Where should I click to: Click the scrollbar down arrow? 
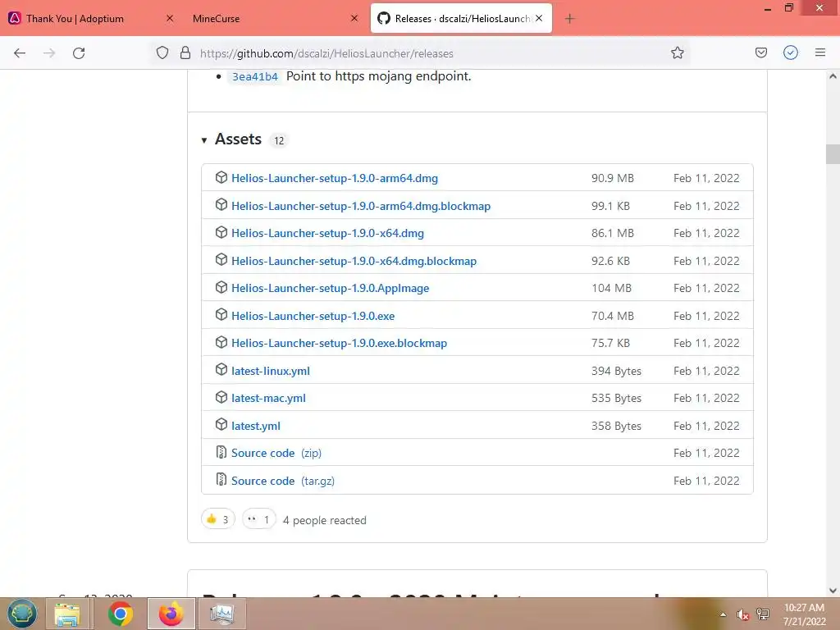click(x=833, y=591)
